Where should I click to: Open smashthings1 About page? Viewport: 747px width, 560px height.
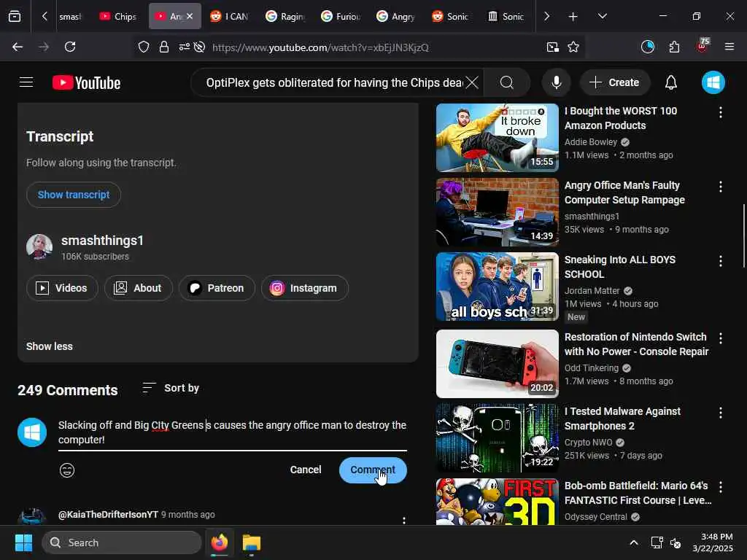[138, 288]
